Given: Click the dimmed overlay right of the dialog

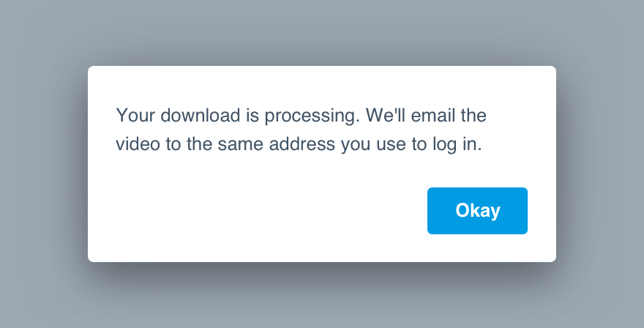Looking at the screenshot, I should (x=599, y=165).
